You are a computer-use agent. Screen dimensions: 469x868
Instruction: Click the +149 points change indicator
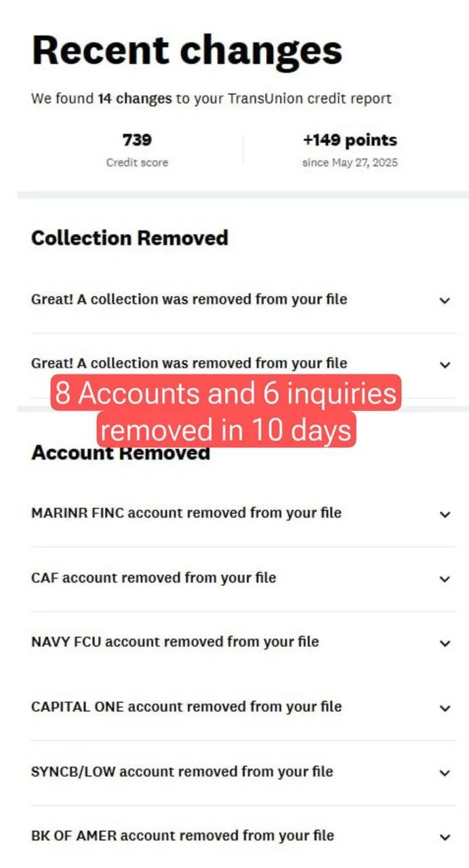(x=350, y=140)
